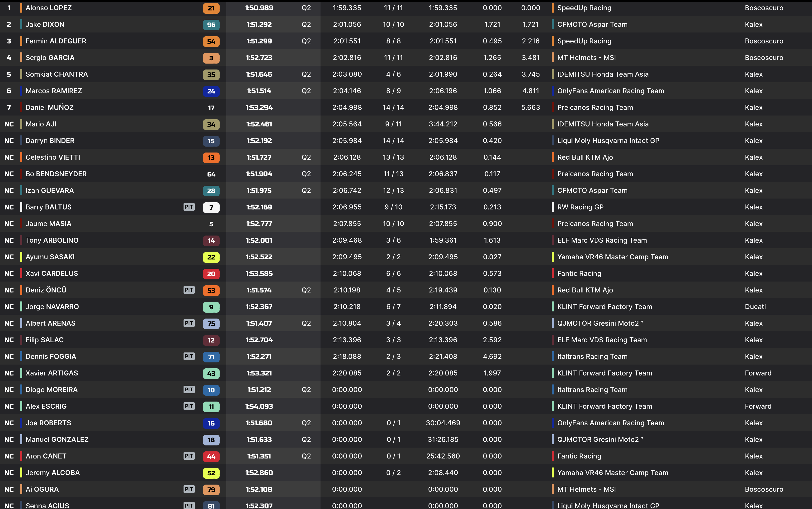Click SpeedUp Racing team in first row
Screen dimensions: 812x509
[584, 8]
